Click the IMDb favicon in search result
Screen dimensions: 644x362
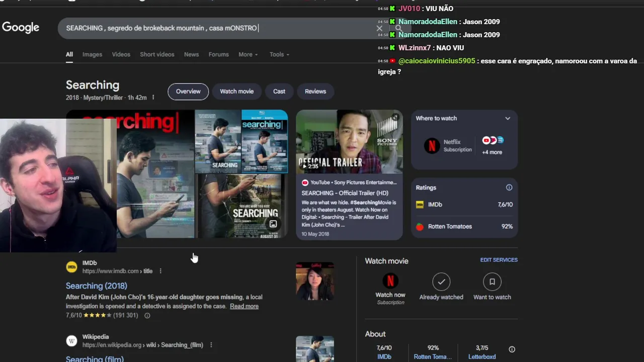click(x=72, y=267)
